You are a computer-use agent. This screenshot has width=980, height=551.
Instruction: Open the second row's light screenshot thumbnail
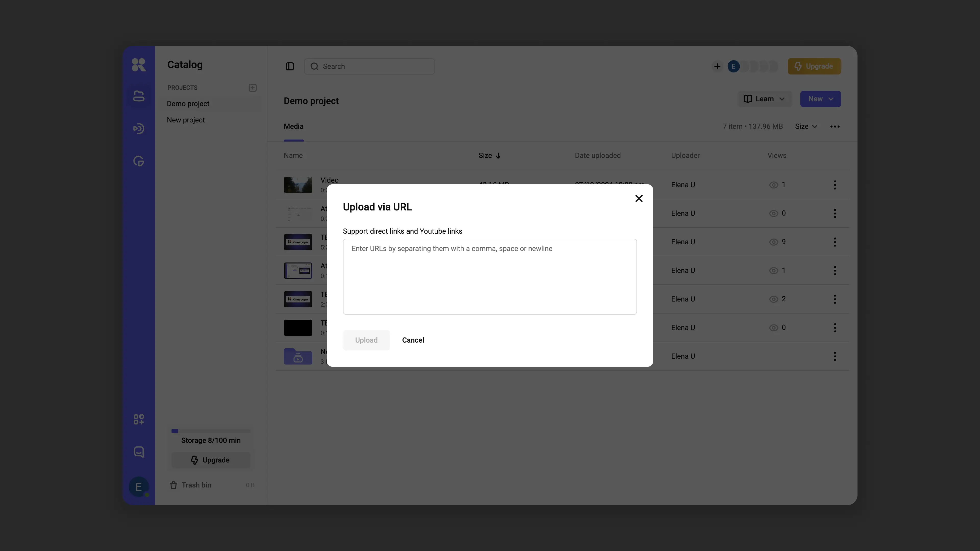(x=298, y=213)
